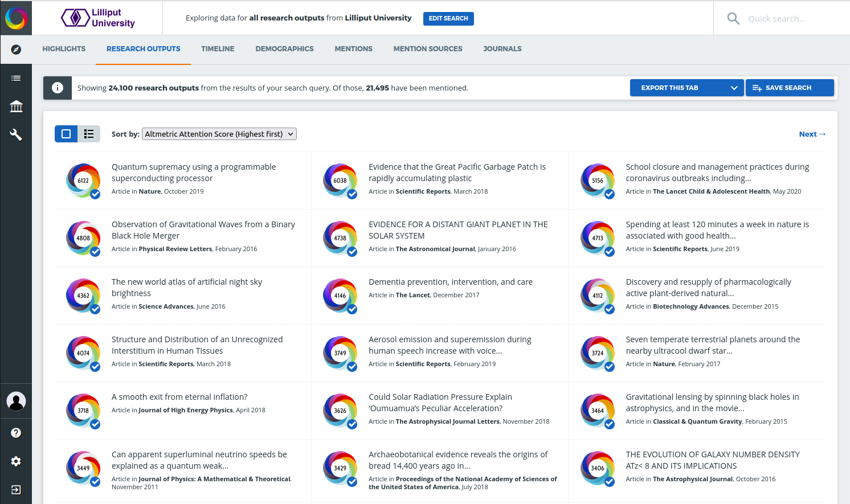Image resolution: width=850 pixels, height=504 pixels.
Task: Click the Altmetric rainbow logo icon
Action: pyautogui.click(x=16, y=18)
